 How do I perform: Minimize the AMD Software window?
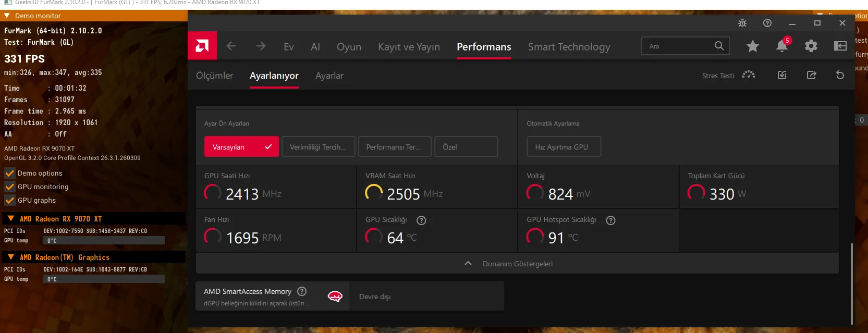point(792,23)
